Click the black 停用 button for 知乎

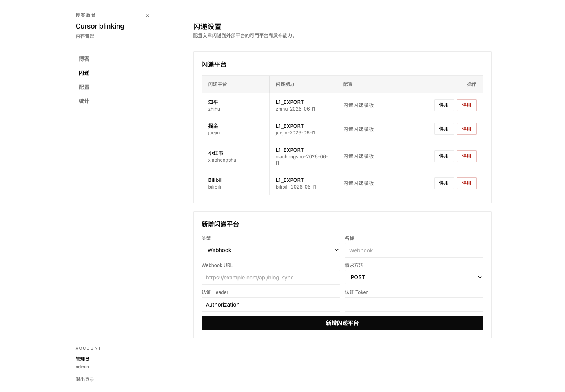click(444, 105)
